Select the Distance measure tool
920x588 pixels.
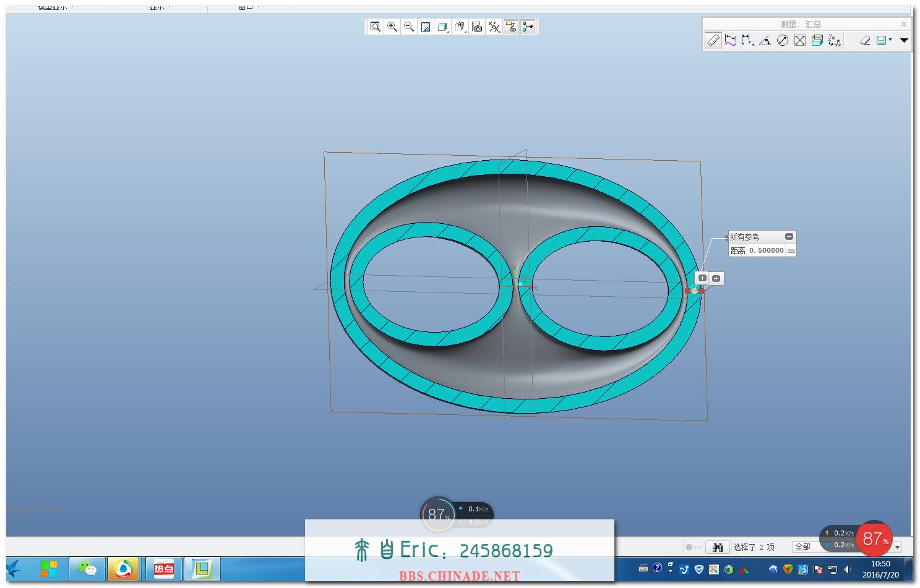tap(747, 40)
